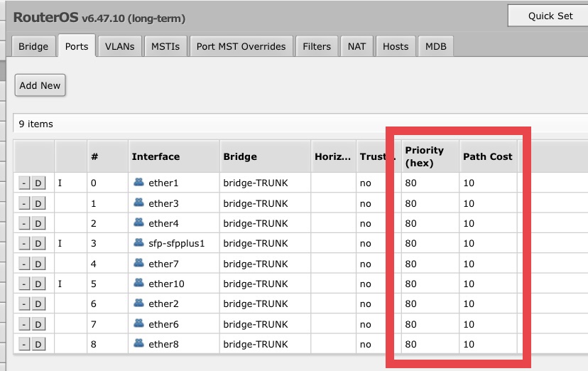The image size is (588, 371).
Task: Disable ether3 port with D button
Action: (38, 203)
